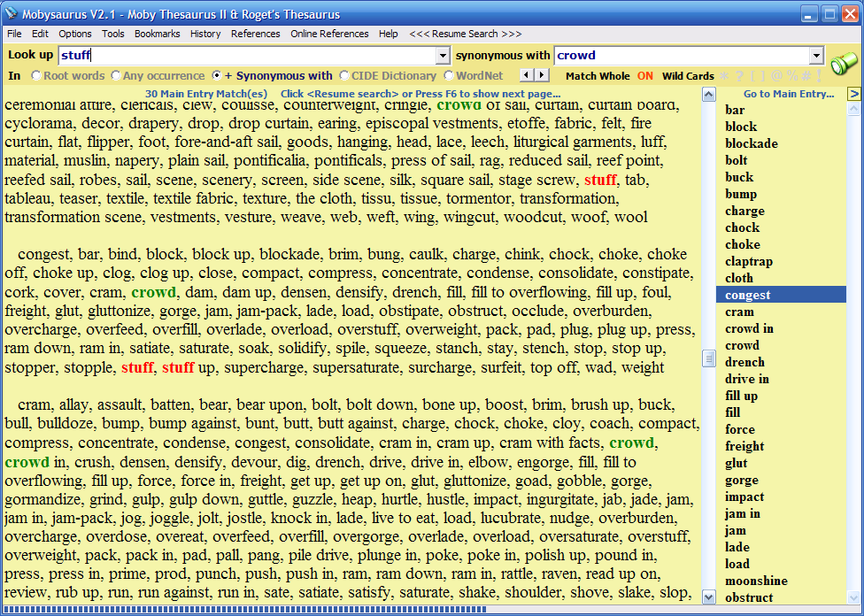Click inside the Look up input containing 'stuff'
The height and width of the screenshot is (616, 864).
coord(248,55)
